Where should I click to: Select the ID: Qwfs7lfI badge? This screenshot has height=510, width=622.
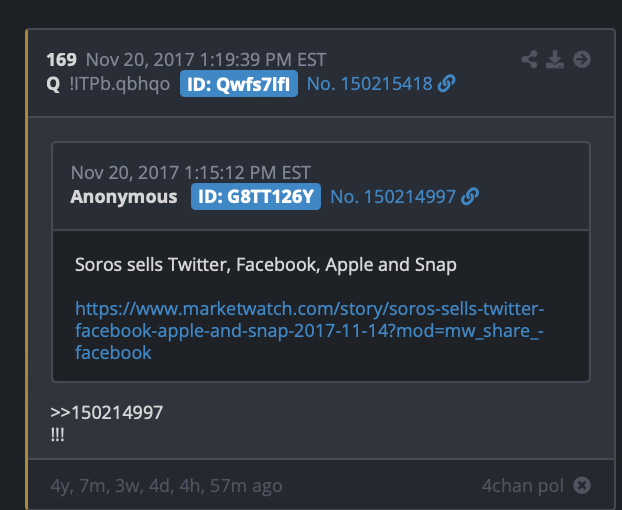(239, 84)
